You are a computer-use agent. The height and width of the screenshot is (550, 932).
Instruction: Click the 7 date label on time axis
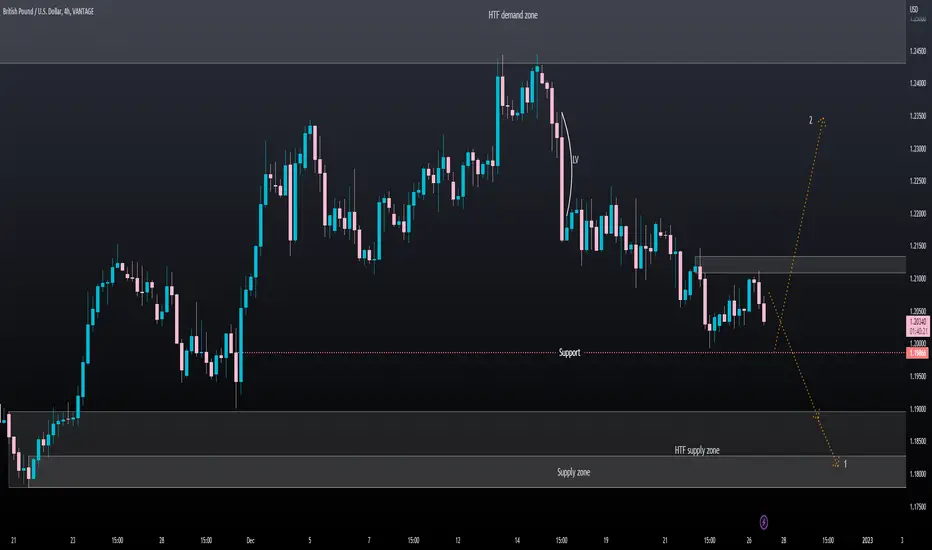pyautogui.click(x=369, y=540)
